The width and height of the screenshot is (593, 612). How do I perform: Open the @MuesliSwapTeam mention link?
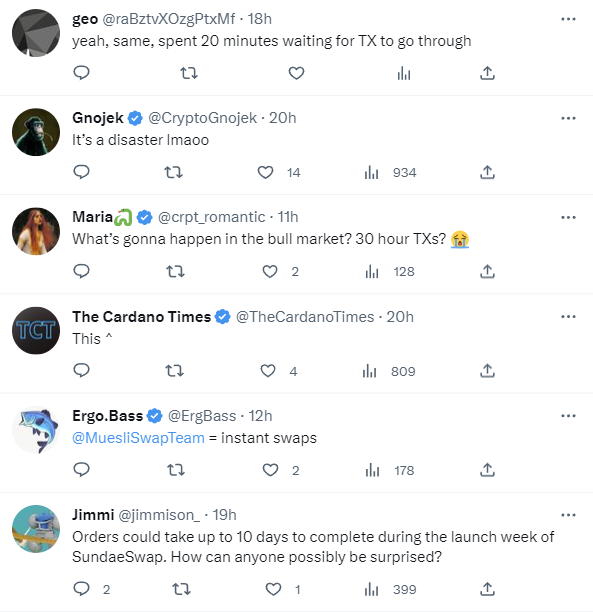pyautogui.click(x=138, y=438)
